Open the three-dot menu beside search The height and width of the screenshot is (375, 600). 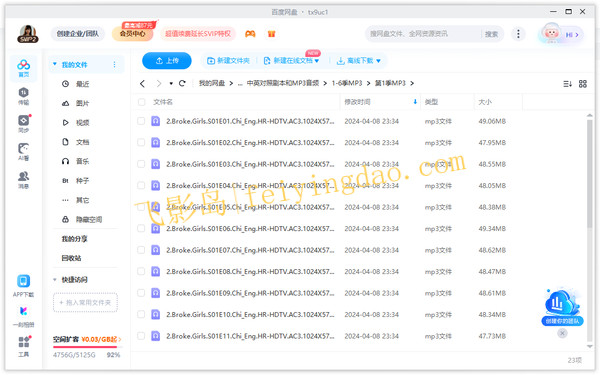(x=518, y=34)
